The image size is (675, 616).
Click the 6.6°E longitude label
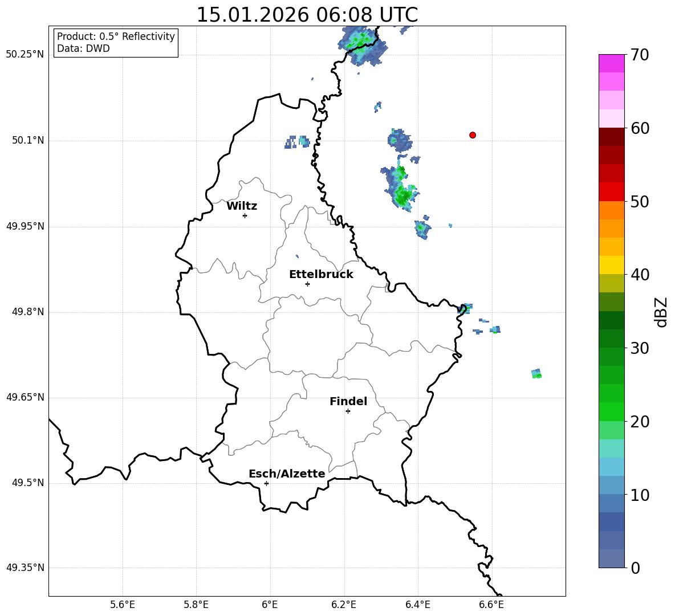[x=491, y=605]
